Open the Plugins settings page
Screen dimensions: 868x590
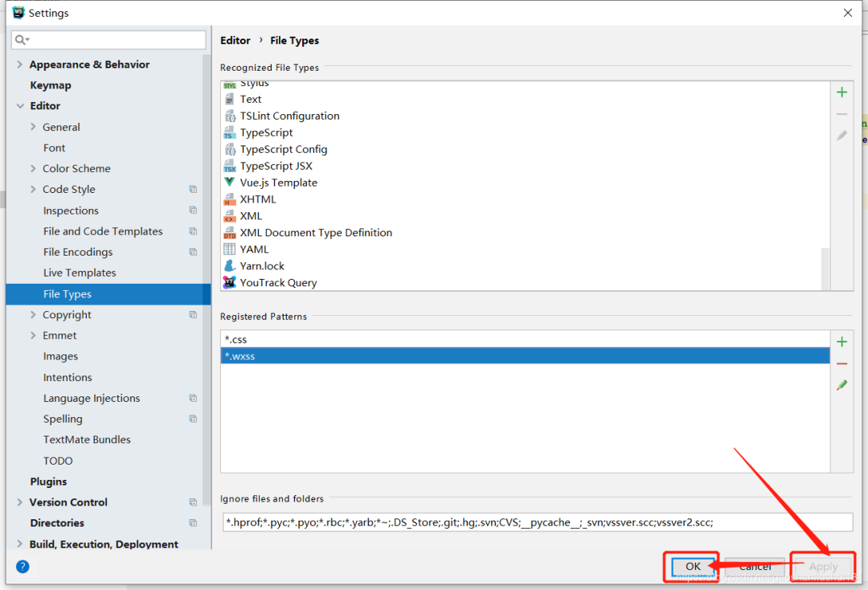pos(48,481)
